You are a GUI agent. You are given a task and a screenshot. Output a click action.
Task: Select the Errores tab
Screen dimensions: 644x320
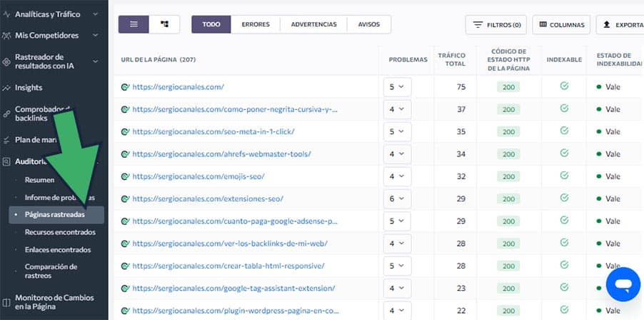(256, 24)
